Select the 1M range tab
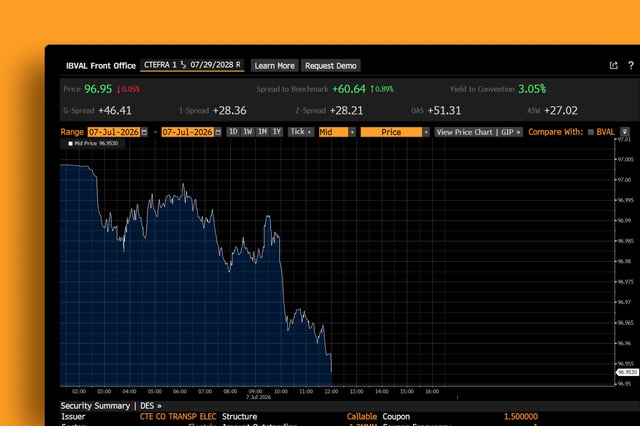 point(262,132)
